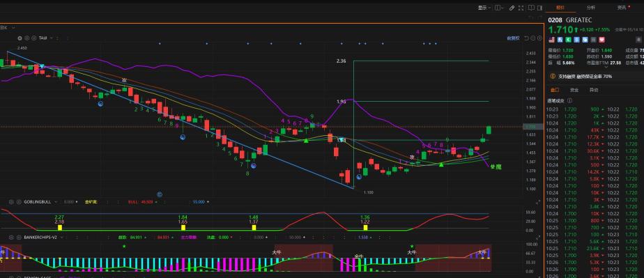
Task: Click the 2.36 target level label
Action: tap(341, 61)
